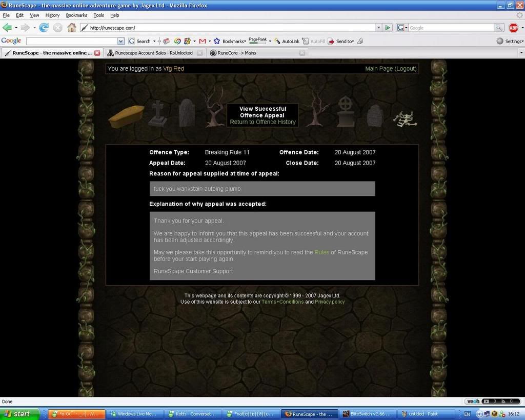This screenshot has height=420, width=525.
Task: Open the History menu
Action: pos(52,15)
